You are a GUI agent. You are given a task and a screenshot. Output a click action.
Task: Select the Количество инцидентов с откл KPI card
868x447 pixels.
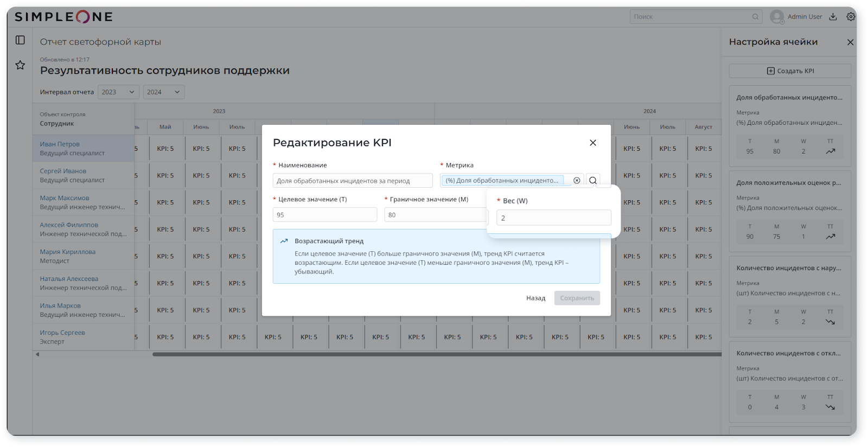(790, 381)
